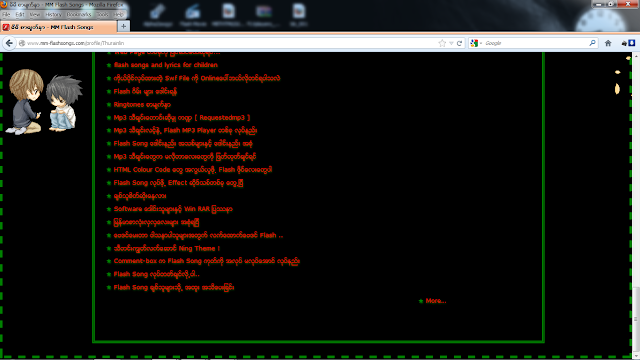The image size is (640, 360).
Task: Open the fifth blurred desktop file icon behind Firefox
Action: coord(299,14)
